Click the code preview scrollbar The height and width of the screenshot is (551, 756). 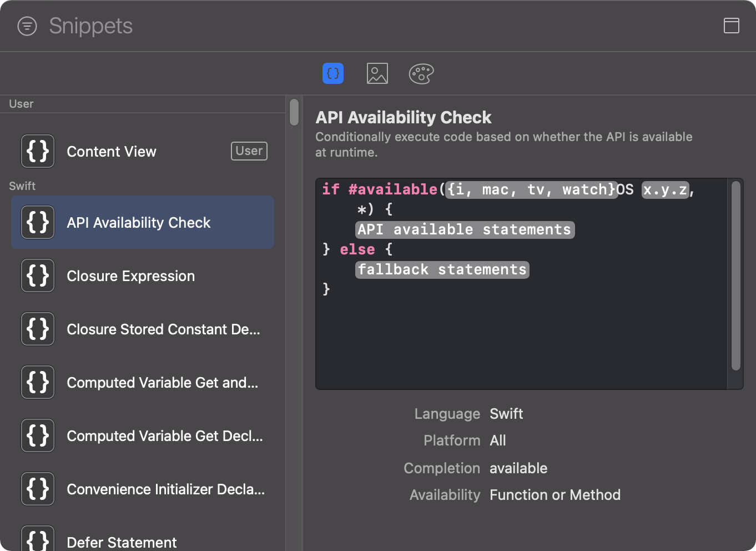coord(736,275)
